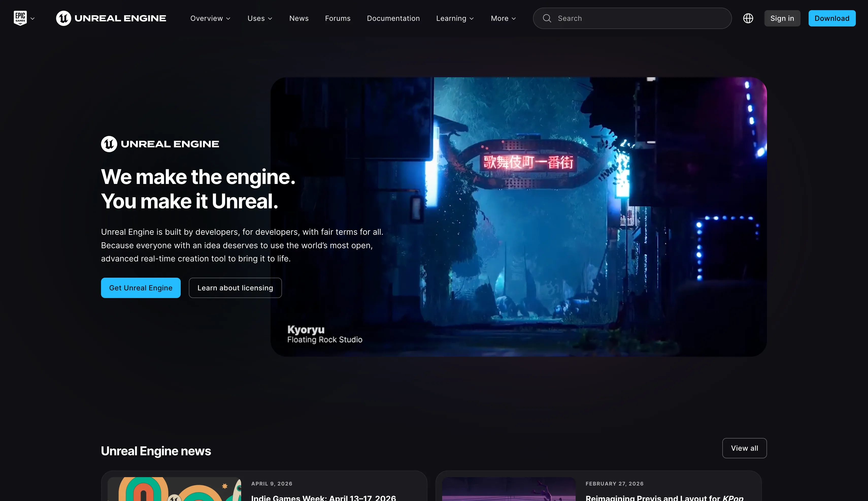Open the Forums link
Image resolution: width=868 pixels, height=501 pixels.
(338, 18)
